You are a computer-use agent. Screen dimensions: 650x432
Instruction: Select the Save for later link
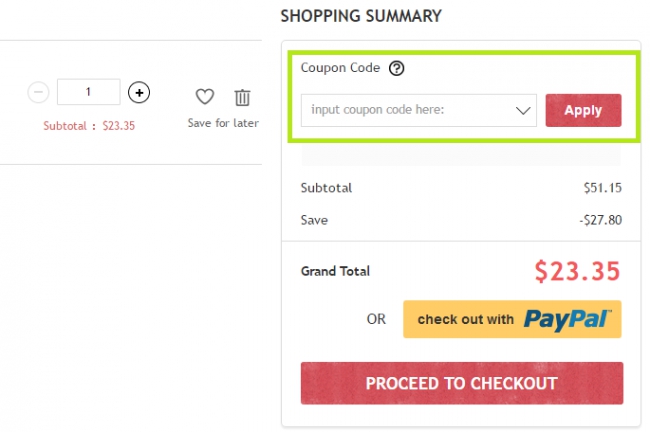[x=223, y=123]
